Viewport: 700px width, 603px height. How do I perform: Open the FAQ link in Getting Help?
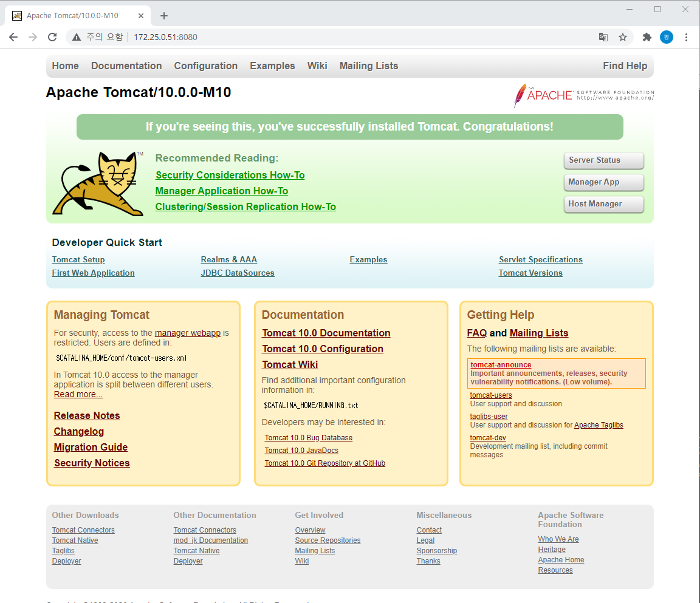click(477, 333)
